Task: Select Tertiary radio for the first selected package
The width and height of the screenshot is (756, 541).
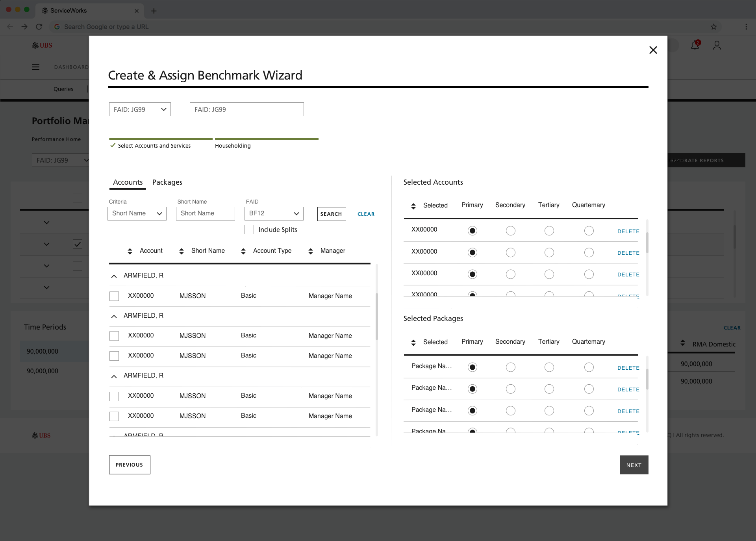Action: 549,367
